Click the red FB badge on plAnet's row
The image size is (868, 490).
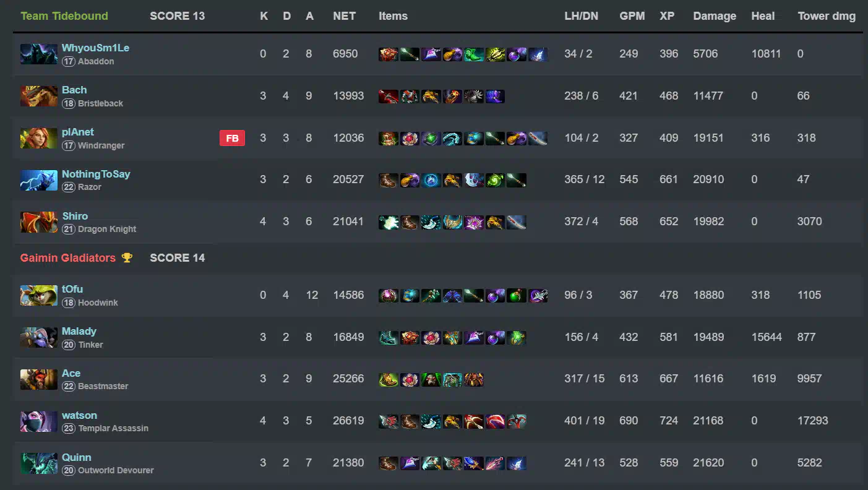click(x=232, y=139)
